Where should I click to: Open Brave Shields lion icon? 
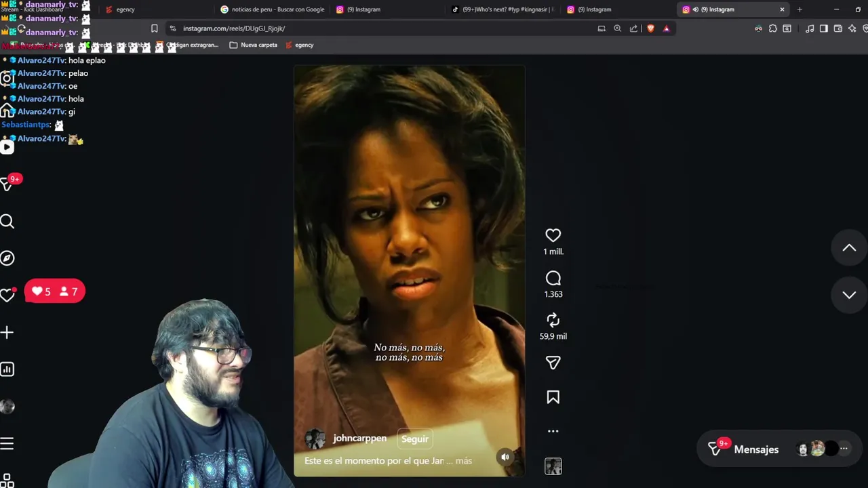[651, 28]
